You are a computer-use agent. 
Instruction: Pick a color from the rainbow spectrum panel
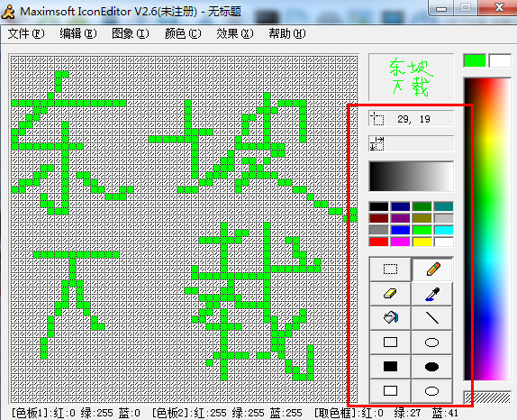click(x=487, y=229)
